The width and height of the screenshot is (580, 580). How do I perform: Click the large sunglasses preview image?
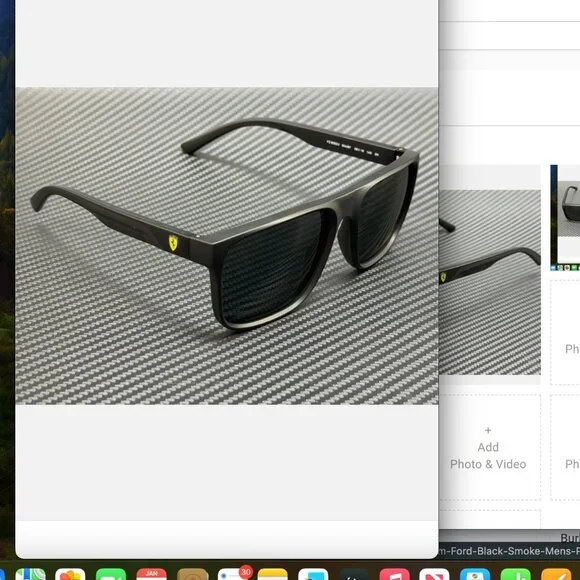[x=227, y=246]
